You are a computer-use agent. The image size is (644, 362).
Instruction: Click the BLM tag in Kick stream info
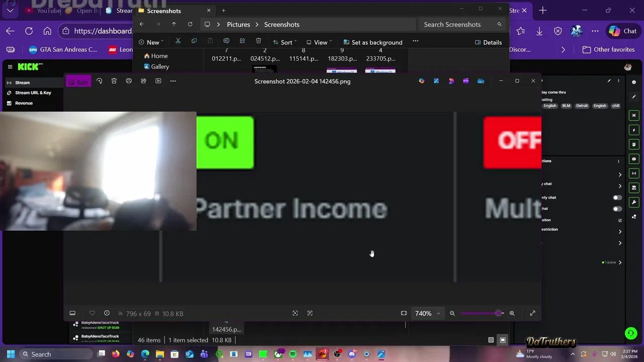tap(566, 106)
